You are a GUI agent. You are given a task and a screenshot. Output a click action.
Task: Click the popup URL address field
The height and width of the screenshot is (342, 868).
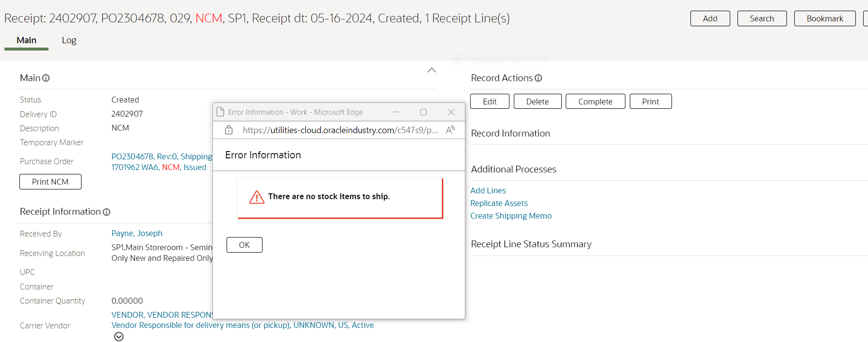[x=340, y=130]
